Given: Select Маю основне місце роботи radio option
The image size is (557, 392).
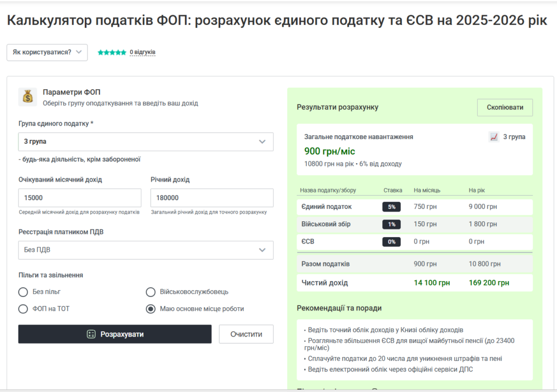Looking at the screenshot, I should coord(151,309).
